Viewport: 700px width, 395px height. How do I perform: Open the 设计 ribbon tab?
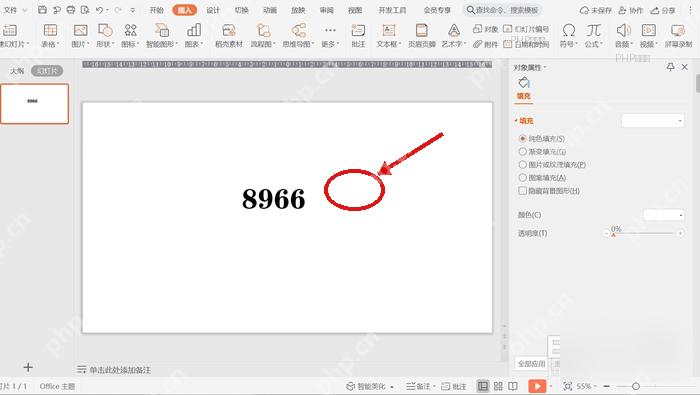tap(213, 10)
